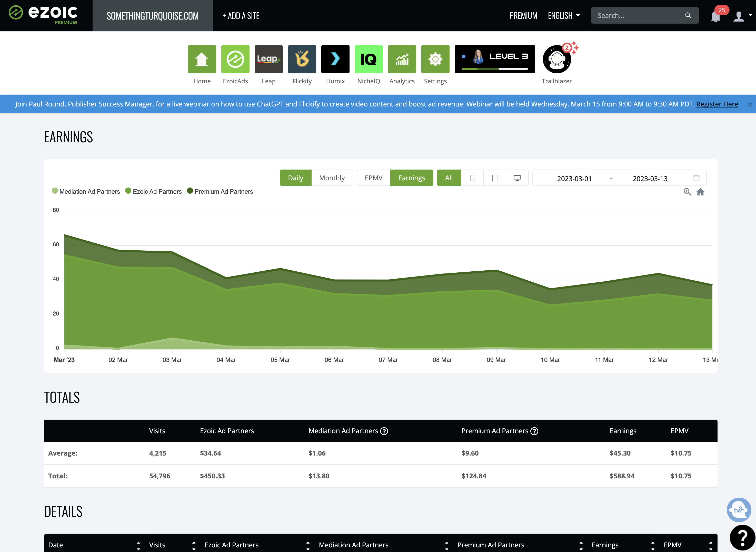Select the SOMETHINGTURQUOISE.COM site tab
The width and height of the screenshot is (756, 552).
153,16
